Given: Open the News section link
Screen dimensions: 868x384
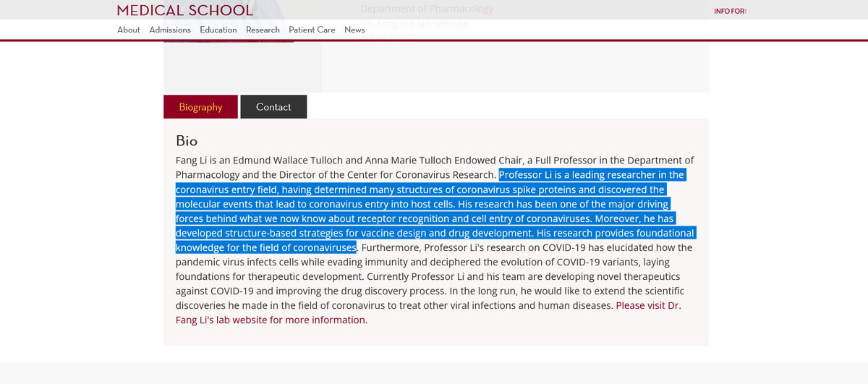Looking at the screenshot, I should [354, 30].
